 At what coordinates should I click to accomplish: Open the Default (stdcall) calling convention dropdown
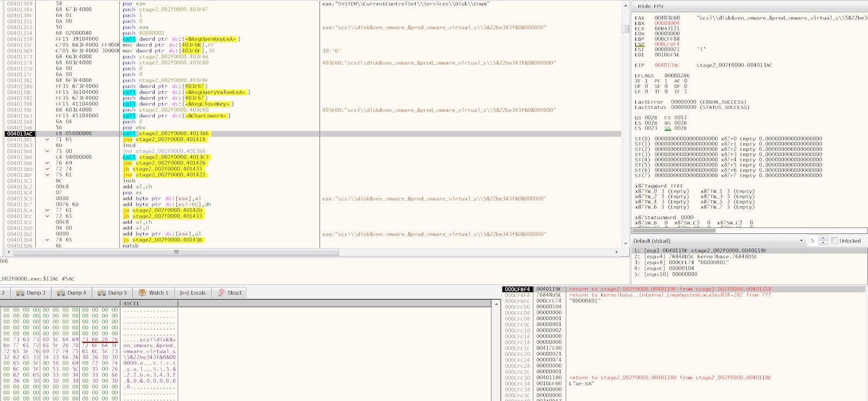801,241
